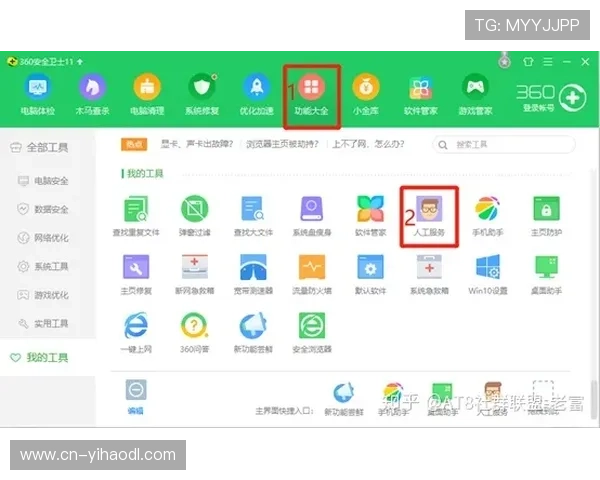Image resolution: width=600 pixels, height=480 pixels.
Task: Open 优化加速 rocket icon
Action: [x=256, y=94]
